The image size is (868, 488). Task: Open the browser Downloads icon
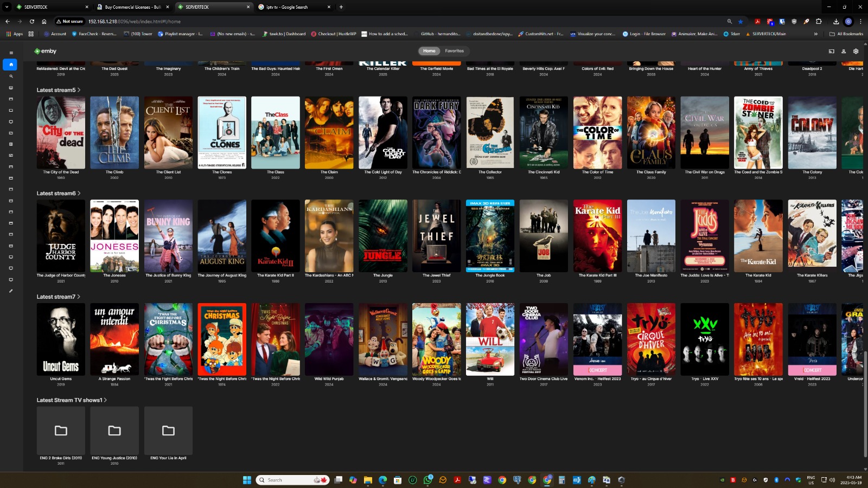pyautogui.click(x=836, y=21)
